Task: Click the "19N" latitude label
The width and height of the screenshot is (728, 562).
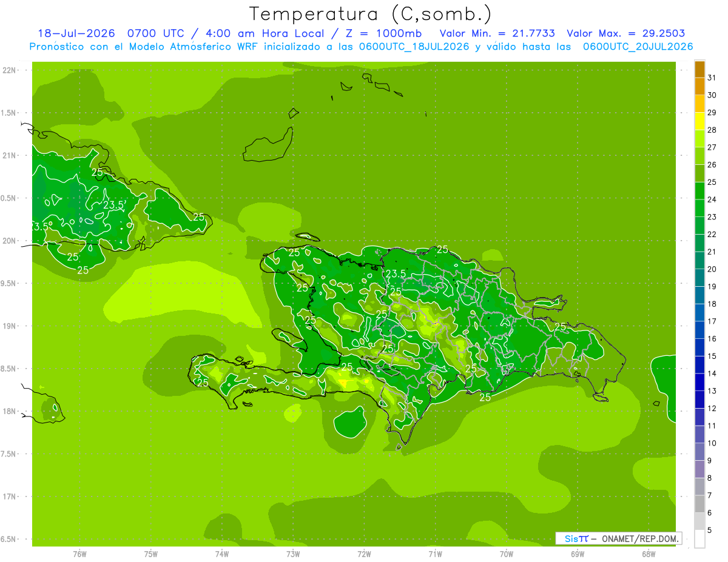Action: tap(10, 326)
